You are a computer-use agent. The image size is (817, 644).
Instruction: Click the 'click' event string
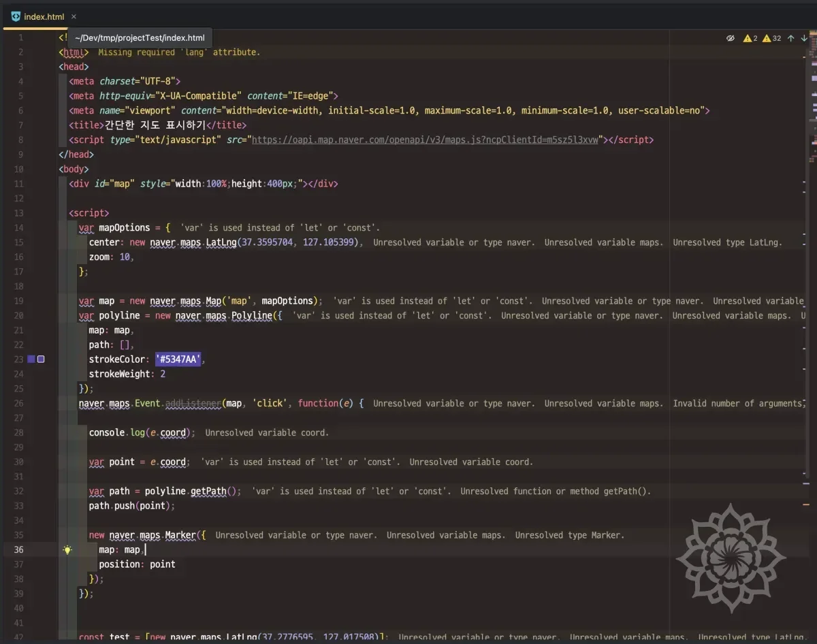270,403
